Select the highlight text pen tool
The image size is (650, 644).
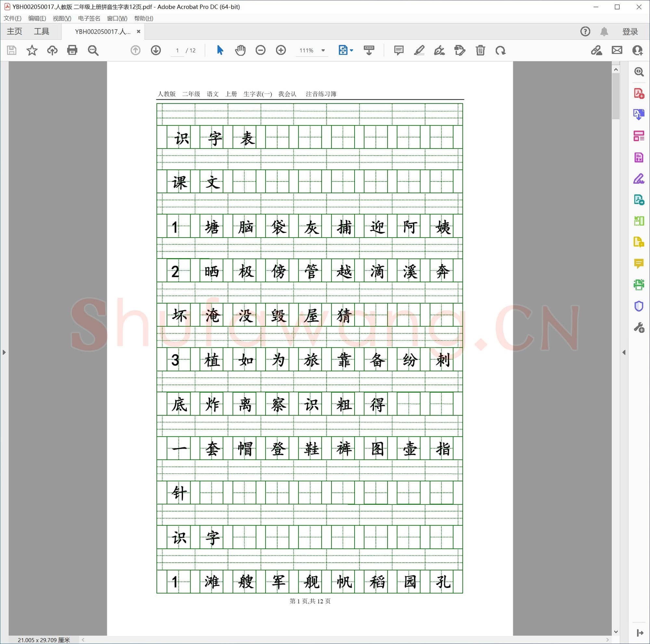419,50
